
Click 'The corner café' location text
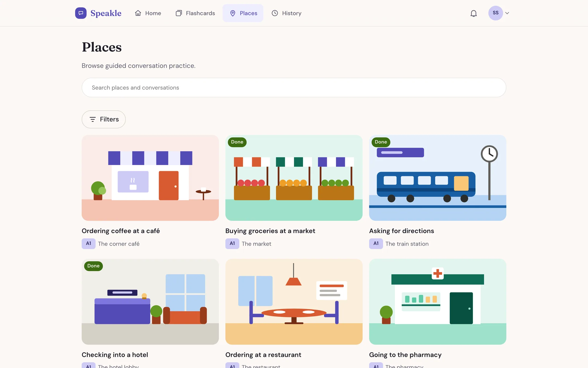click(119, 244)
